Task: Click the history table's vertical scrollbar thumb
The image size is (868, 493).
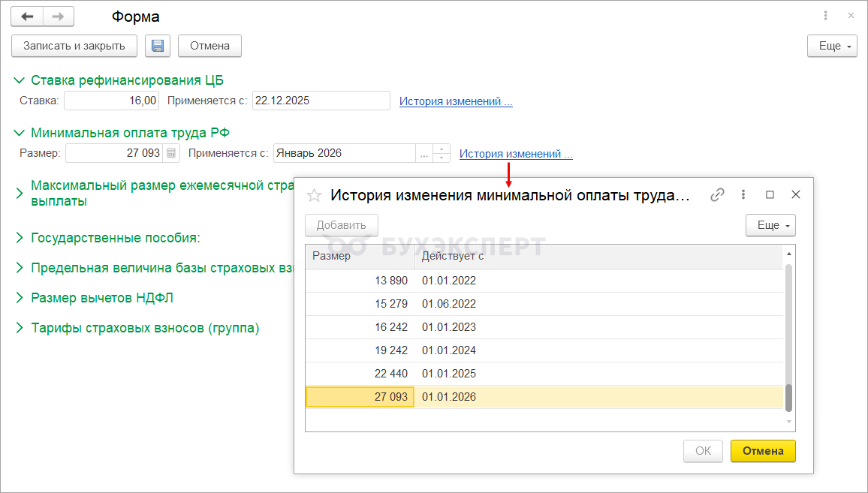Action: (789, 397)
